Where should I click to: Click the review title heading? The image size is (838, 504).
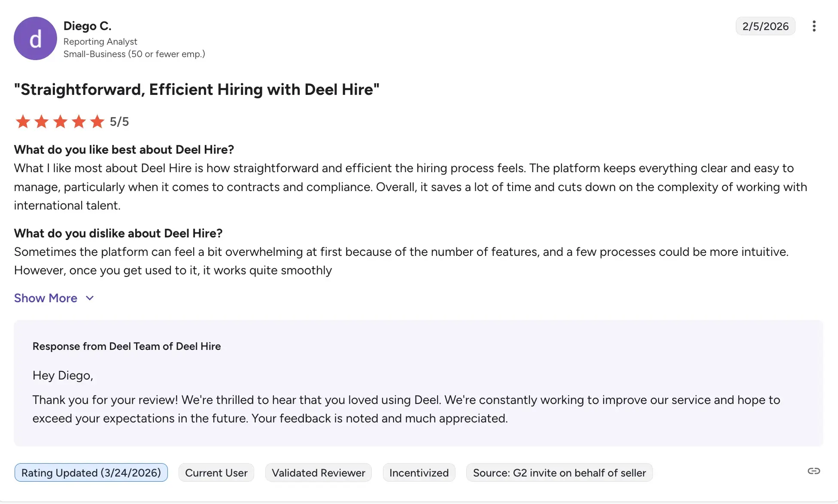click(x=197, y=90)
